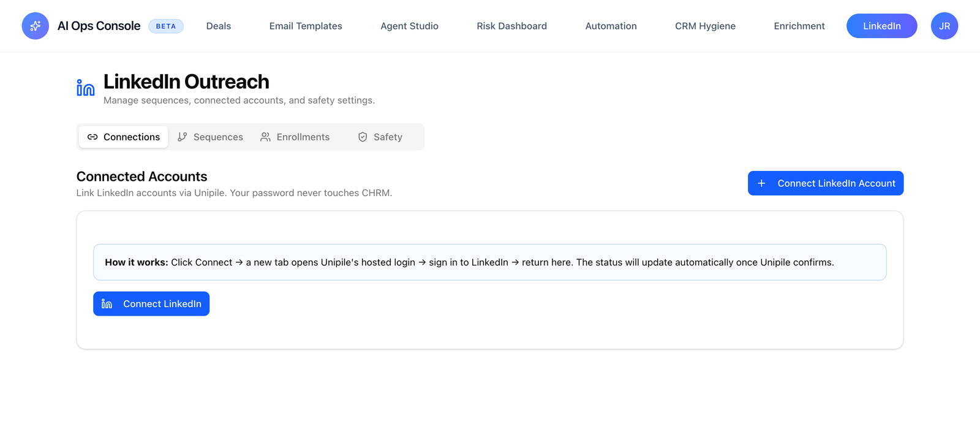Open the Automation page
The image size is (980, 429).
(x=611, y=26)
